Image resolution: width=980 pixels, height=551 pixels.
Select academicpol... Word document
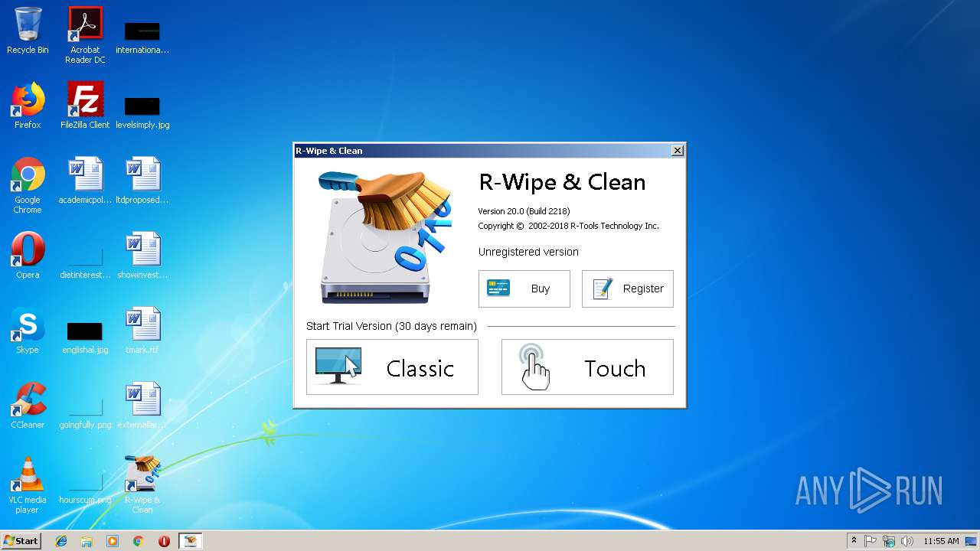pos(85,181)
